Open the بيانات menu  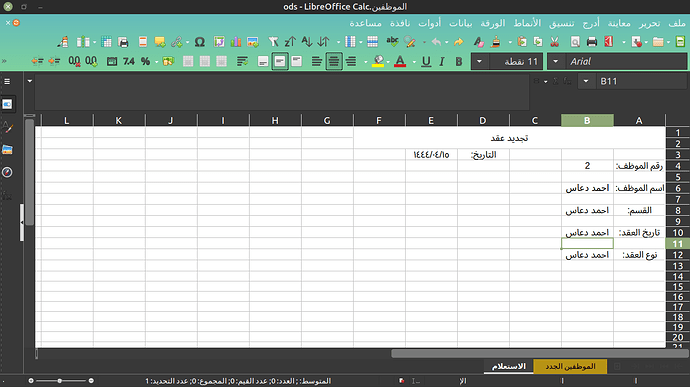click(460, 23)
